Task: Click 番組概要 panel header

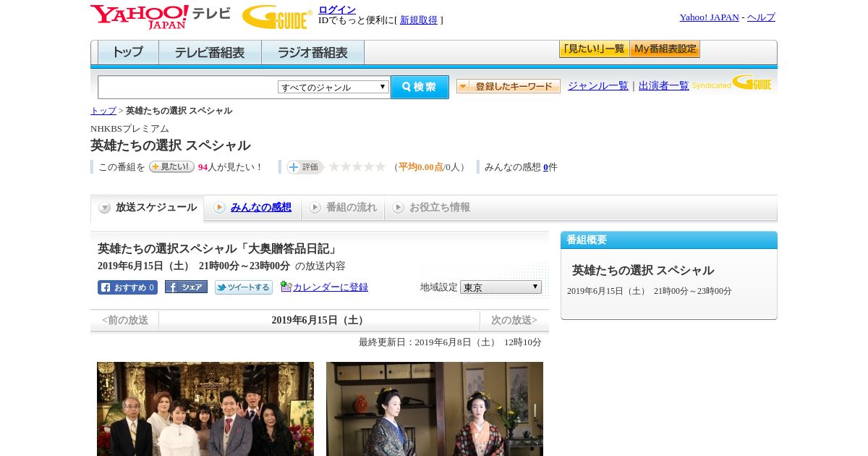Action: pos(669,240)
